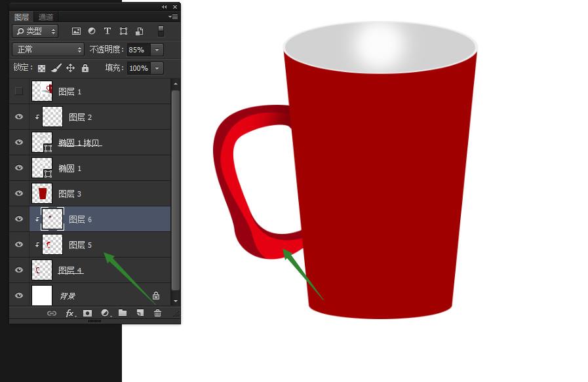
Task: Click the 图层 6 thumbnail
Action: click(x=52, y=219)
